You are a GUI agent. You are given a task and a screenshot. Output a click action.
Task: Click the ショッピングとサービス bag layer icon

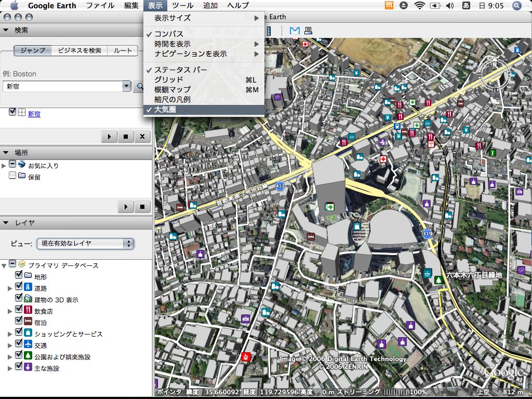(x=28, y=333)
